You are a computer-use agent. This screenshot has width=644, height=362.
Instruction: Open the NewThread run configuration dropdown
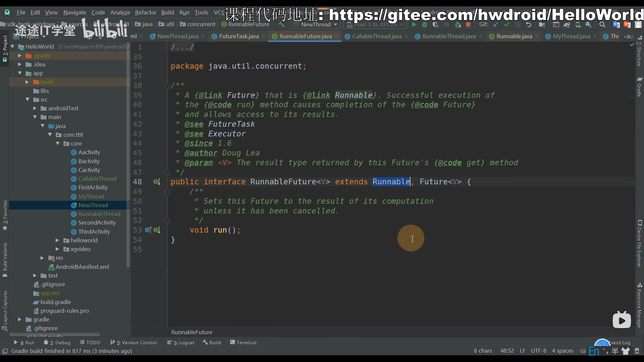coord(315,24)
